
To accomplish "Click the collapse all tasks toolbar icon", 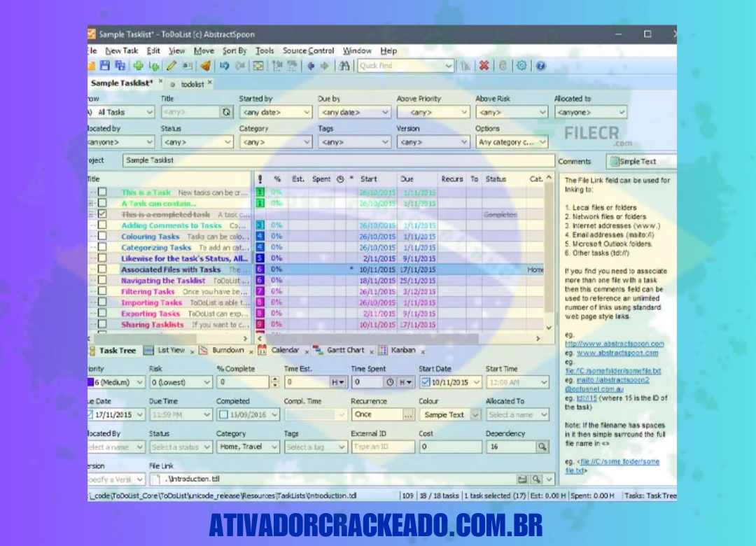I will coord(292,66).
